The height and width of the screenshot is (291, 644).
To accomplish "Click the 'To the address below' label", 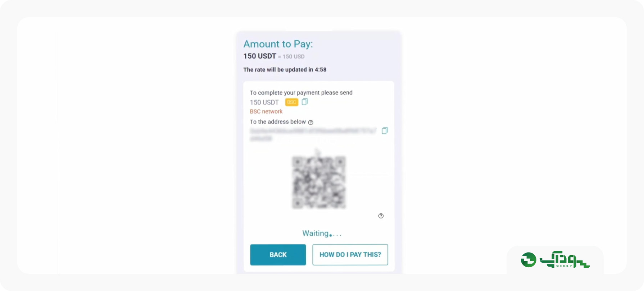I will (278, 122).
